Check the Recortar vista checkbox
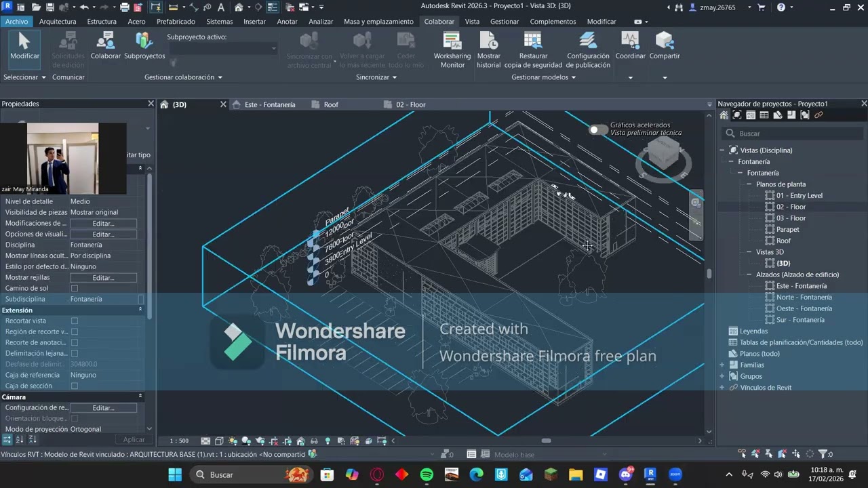Screen dimensions: 868x488 (x=75, y=321)
